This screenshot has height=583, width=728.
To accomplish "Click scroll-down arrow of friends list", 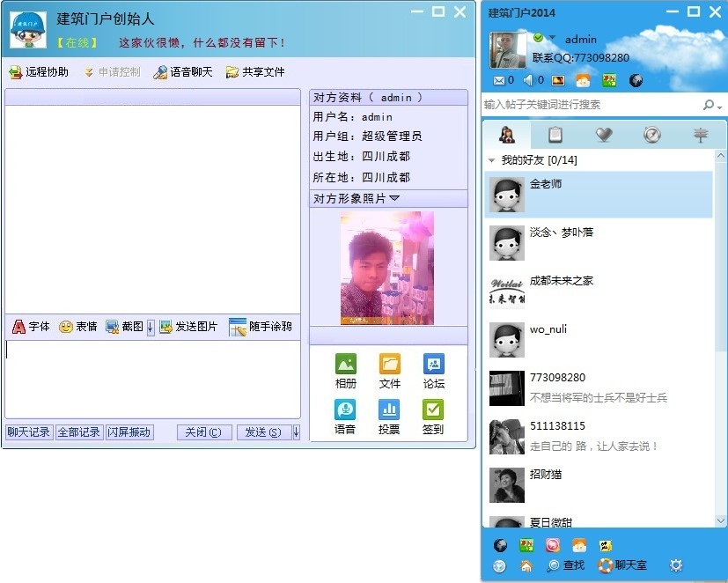I will pos(721,521).
